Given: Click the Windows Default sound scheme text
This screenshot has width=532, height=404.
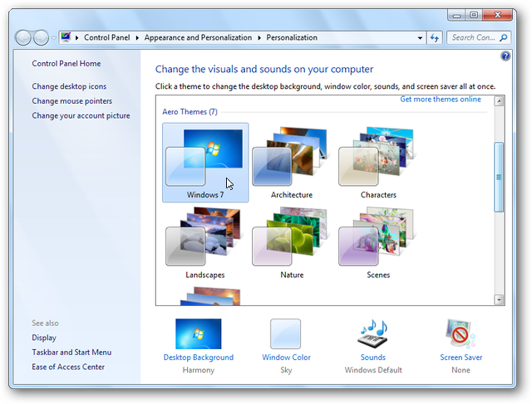Looking at the screenshot, I should pos(373,370).
